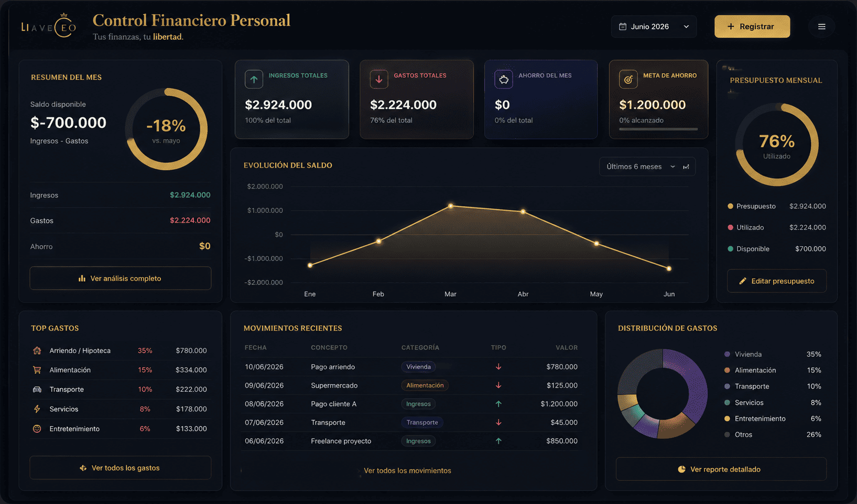Click the Vivienda category tag
The image size is (857, 504).
click(418, 367)
